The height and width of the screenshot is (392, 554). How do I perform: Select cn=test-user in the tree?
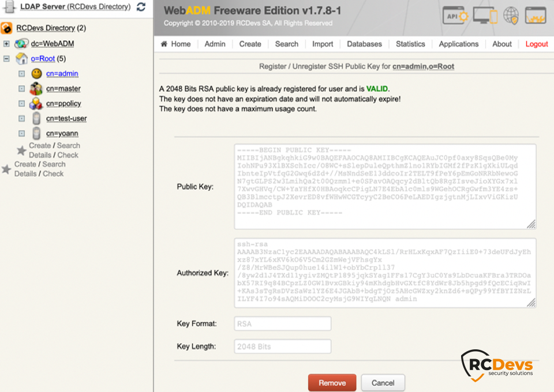point(66,119)
